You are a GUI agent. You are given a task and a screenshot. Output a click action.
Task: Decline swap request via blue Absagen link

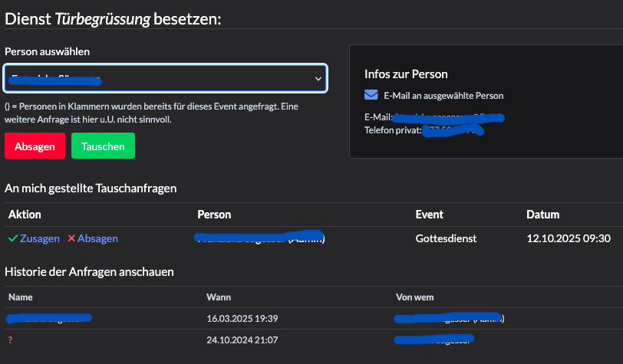coord(97,238)
